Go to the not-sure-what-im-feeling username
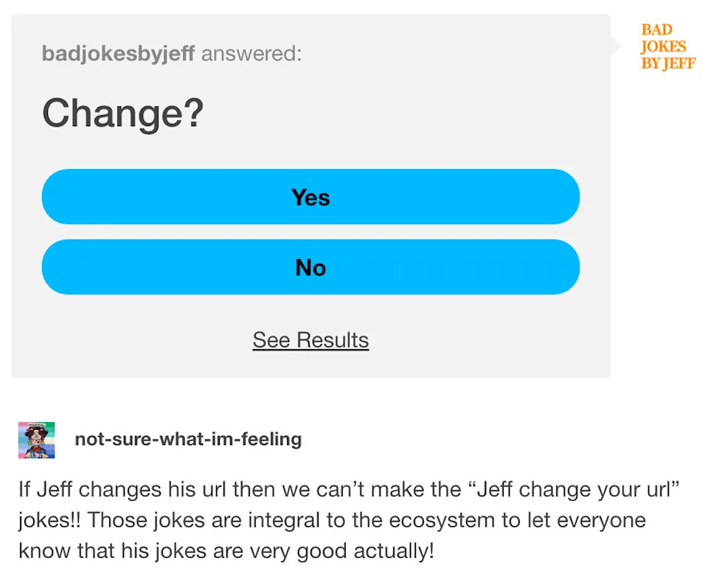 point(188,440)
